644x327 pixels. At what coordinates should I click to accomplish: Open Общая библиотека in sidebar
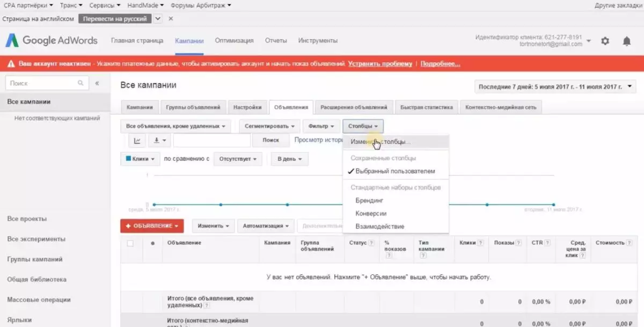coord(37,279)
